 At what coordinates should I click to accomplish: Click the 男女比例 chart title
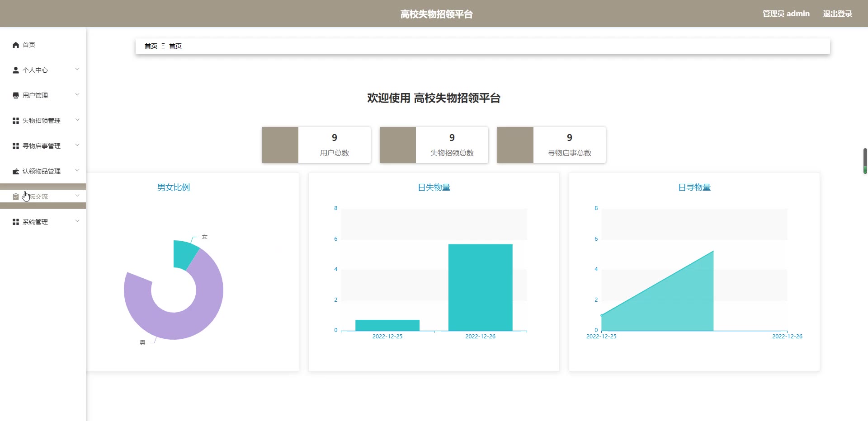click(174, 187)
